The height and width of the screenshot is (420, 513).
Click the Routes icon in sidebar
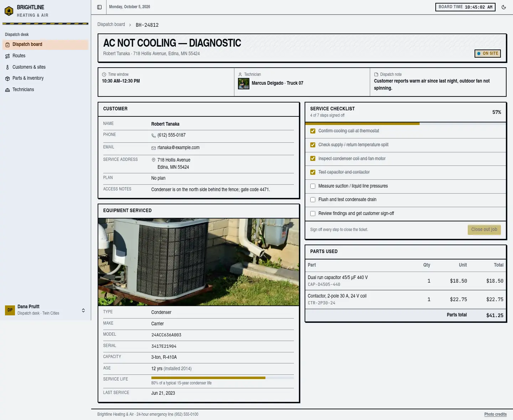pyautogui.click(x=7, y=56)
